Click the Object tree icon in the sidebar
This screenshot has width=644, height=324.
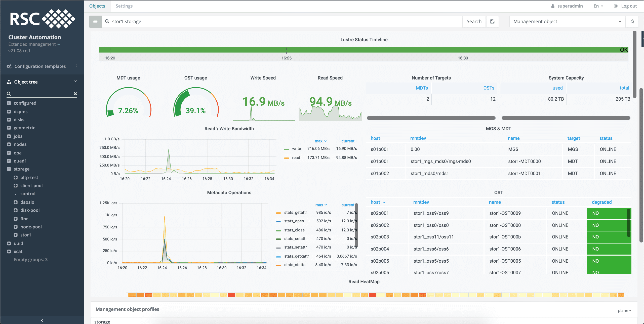[9, 82]
